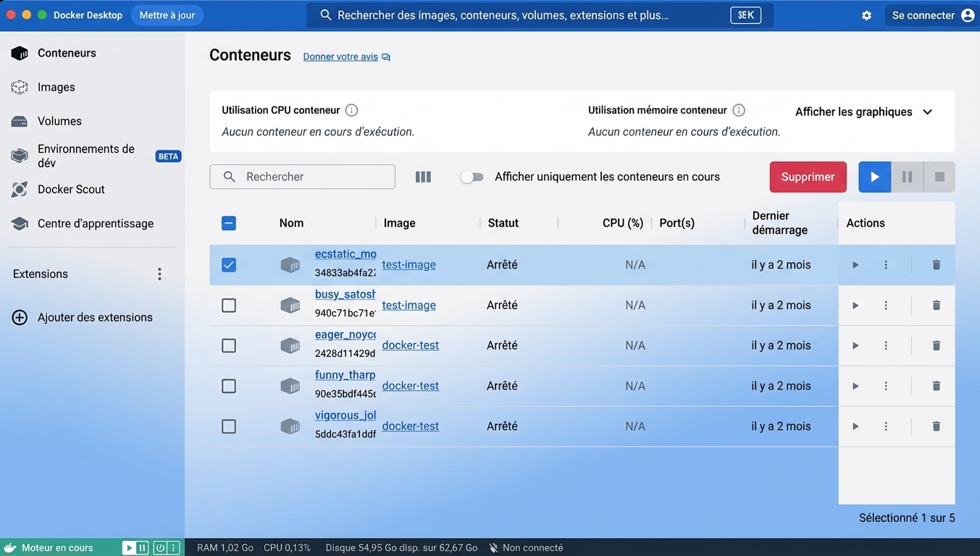Open test-image link in busy_satosh row
The image size is (980, 556).
409,306
